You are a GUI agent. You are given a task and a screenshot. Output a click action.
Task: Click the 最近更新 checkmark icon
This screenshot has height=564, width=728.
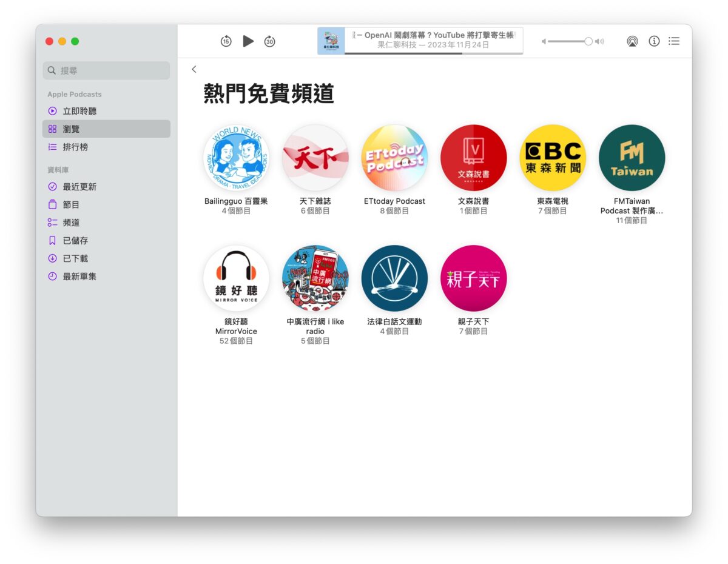[x=52, y=187]
